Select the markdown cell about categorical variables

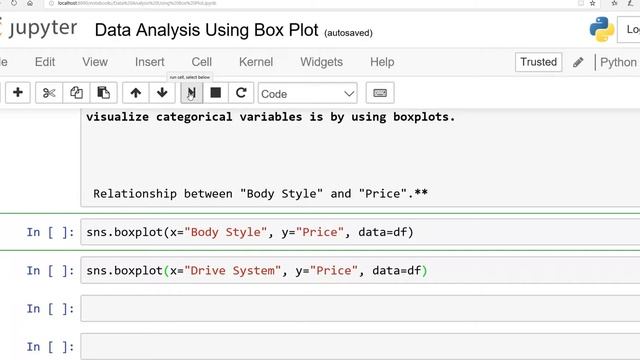click(x=360, y=158)
